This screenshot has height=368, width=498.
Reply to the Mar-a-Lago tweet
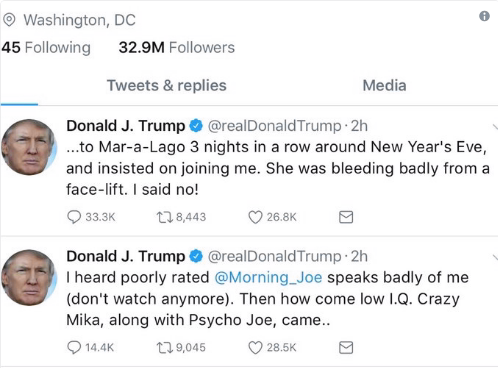[74, 217]
